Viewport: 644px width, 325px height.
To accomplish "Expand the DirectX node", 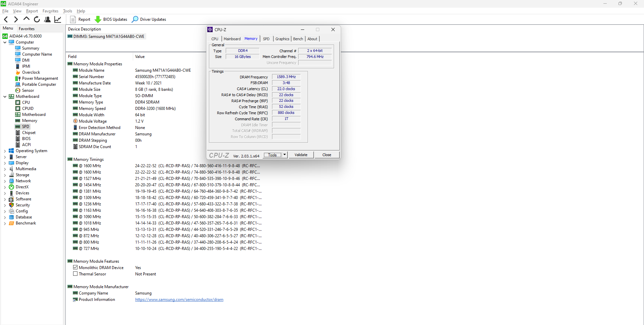I will 5,187.
